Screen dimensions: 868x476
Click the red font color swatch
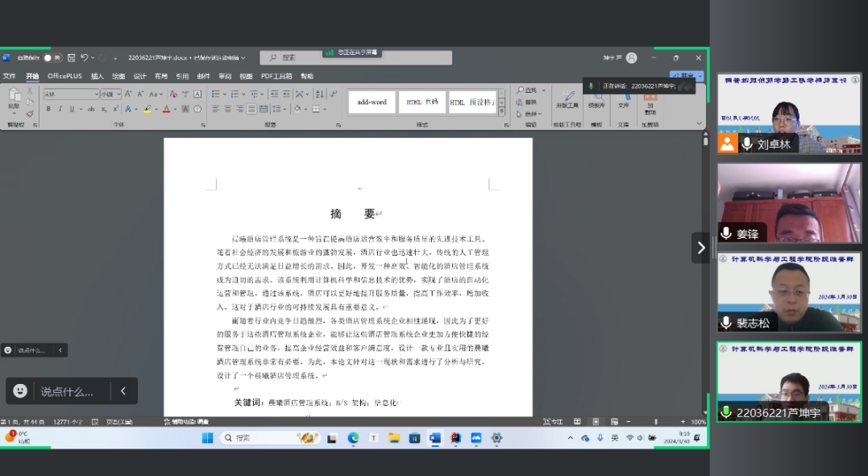coord(166,109)
